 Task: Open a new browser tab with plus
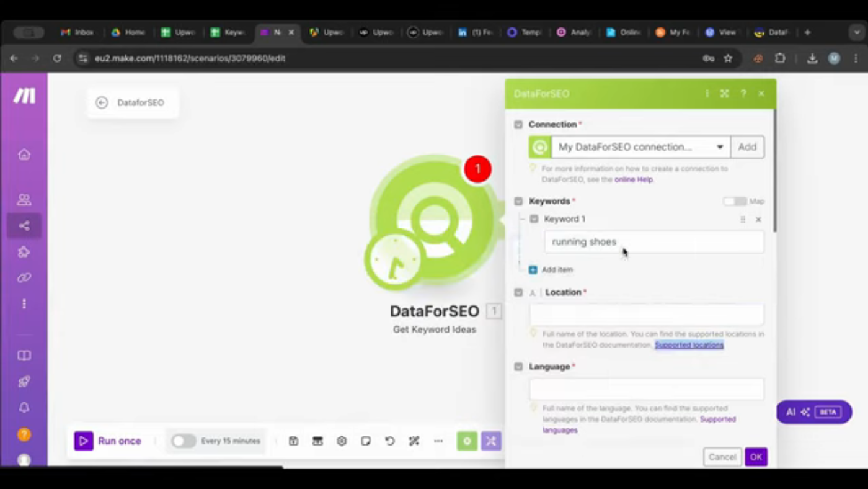807,32
